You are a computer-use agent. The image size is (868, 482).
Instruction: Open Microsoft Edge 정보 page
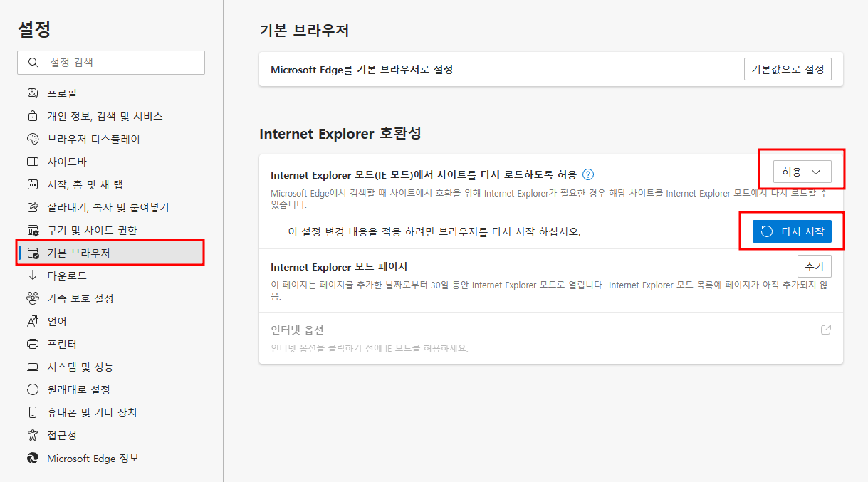tap(111, 458)
